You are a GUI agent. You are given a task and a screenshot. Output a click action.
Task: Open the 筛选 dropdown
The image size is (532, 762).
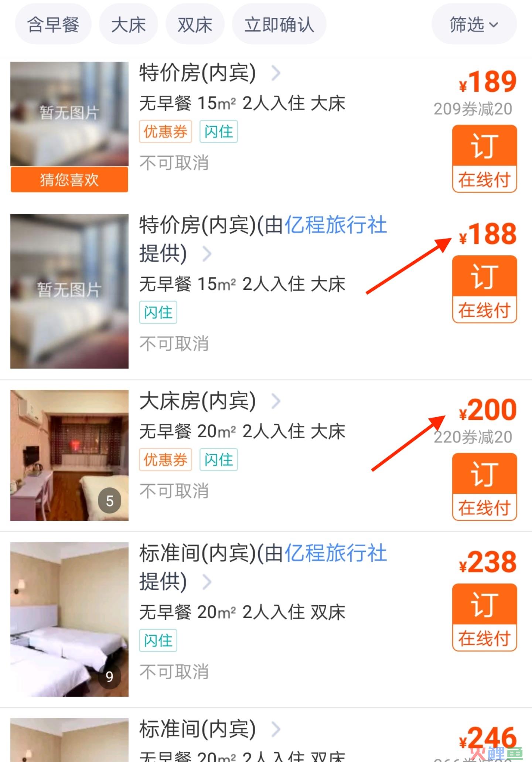tap(474, 24)
